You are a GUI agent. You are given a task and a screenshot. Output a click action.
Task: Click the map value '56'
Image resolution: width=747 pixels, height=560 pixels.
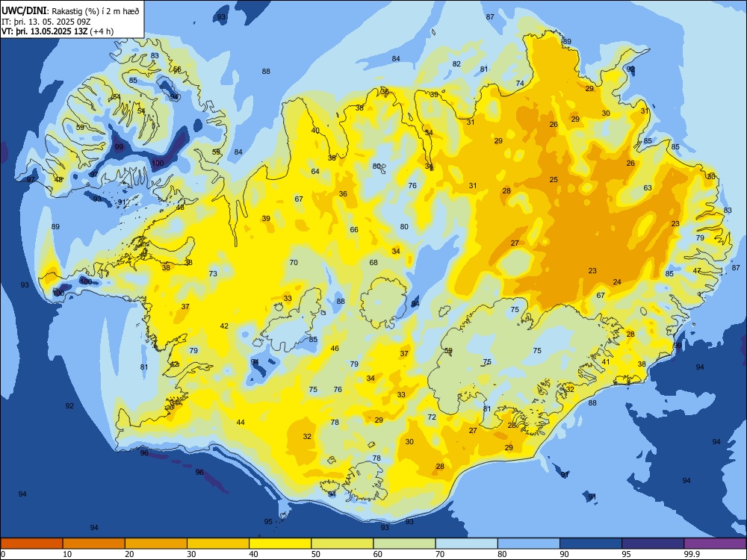pyautogui.click(x=177, y=69)
